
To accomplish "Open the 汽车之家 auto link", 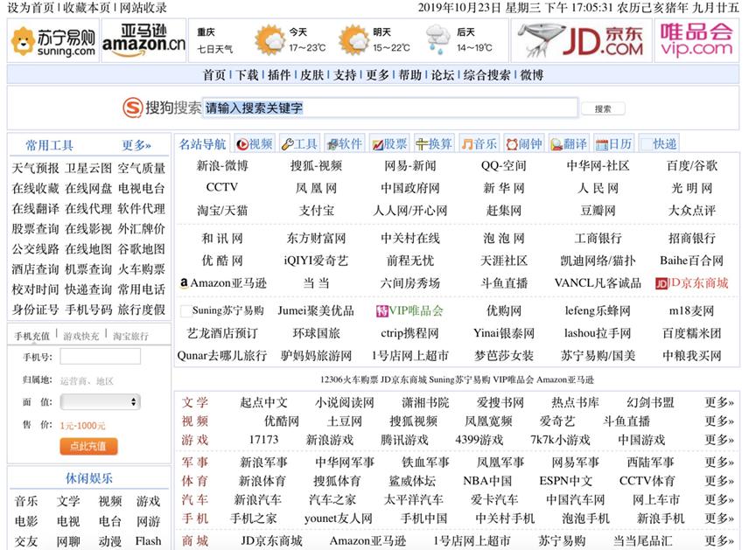I will 332,499.
